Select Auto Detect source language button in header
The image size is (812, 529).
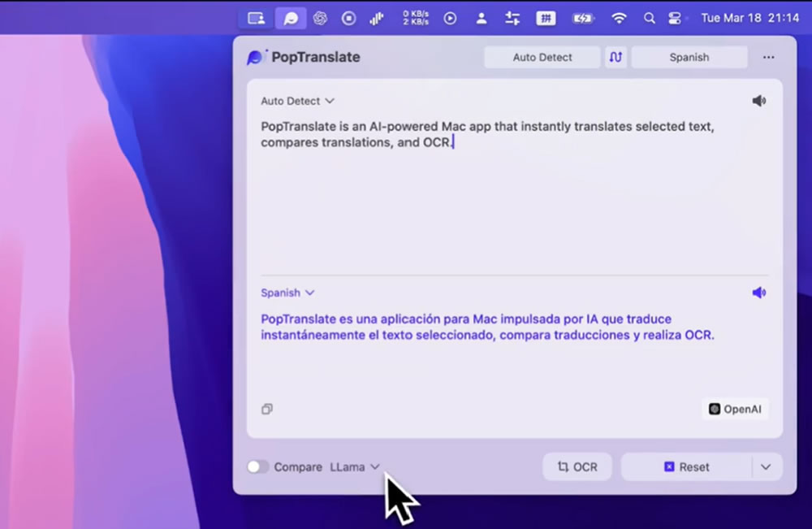542,57
